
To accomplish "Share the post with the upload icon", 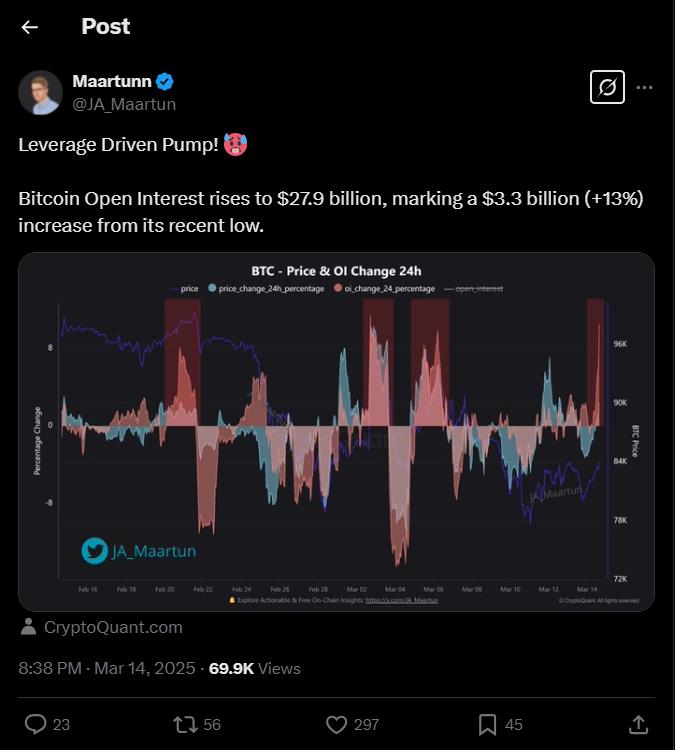I will tap(638, 724).
